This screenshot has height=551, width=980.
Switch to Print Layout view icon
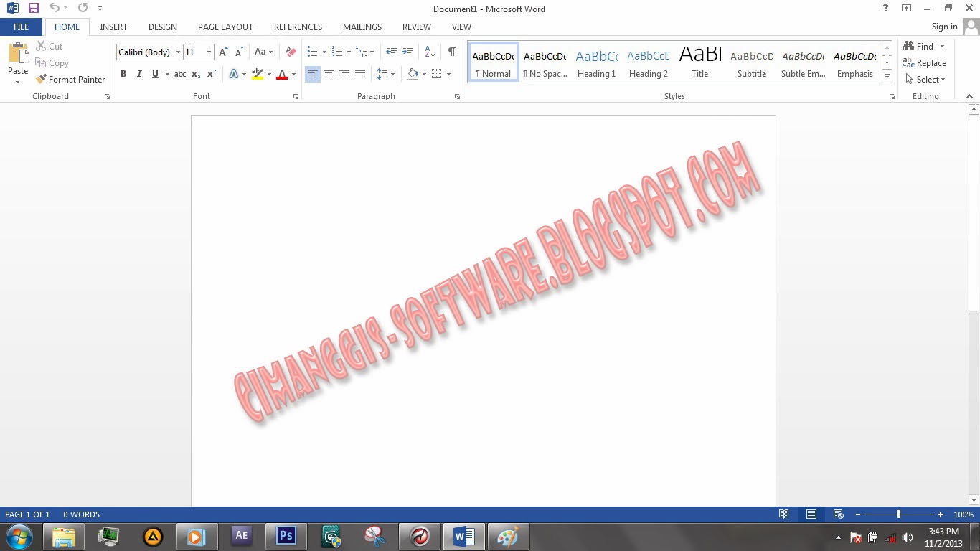tap(811, 514)
